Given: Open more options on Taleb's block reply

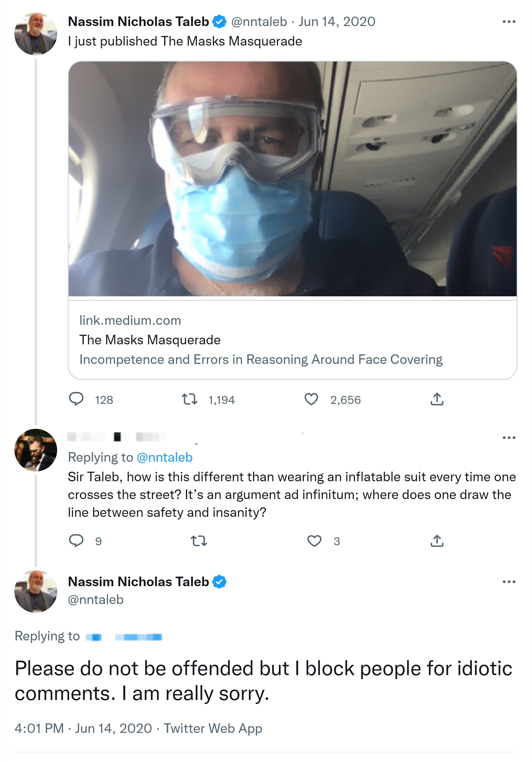Looking at the screenshot, I should coord(509,582).
